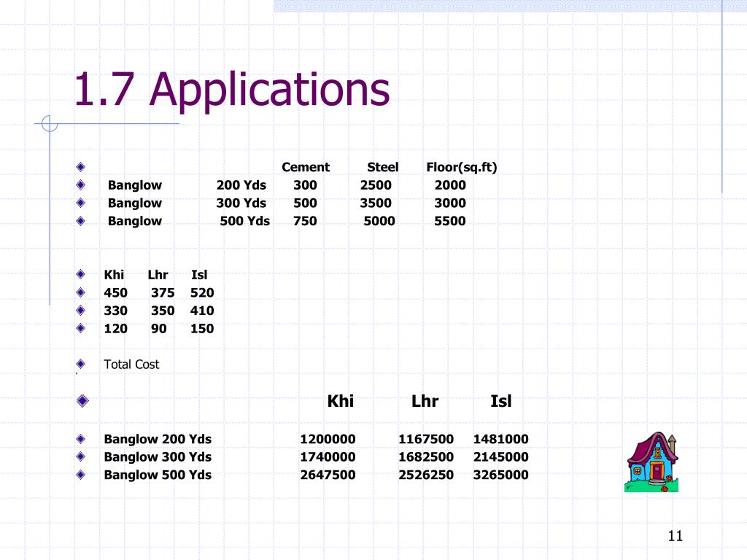Click price value 350
Image resolution: width=747 pixels, height=560 pixels.
coord(163,311)
